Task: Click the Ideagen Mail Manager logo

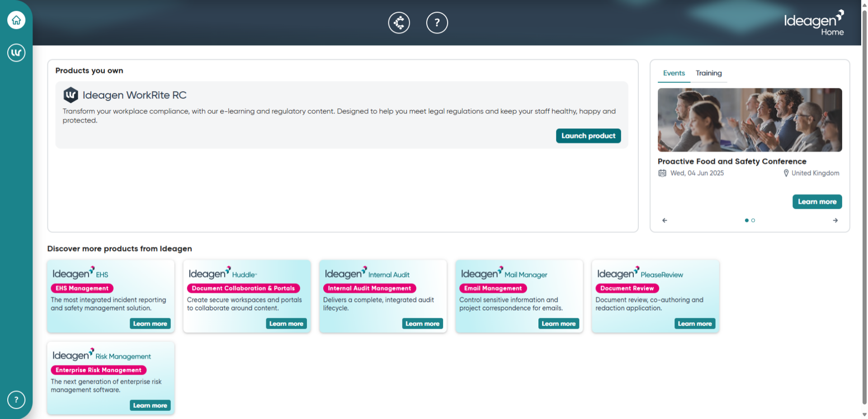Action: coord(504,273)
